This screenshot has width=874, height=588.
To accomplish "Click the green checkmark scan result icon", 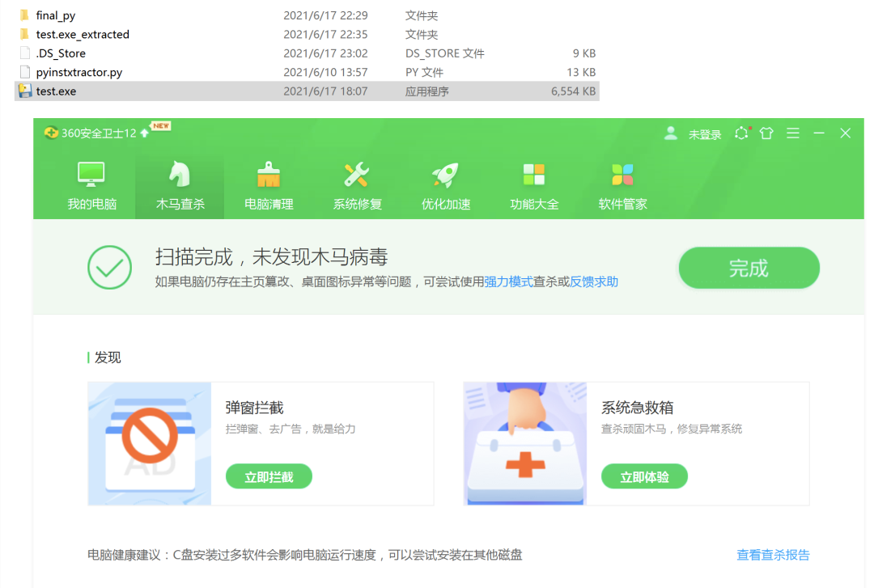I will (x=110, y=268).
